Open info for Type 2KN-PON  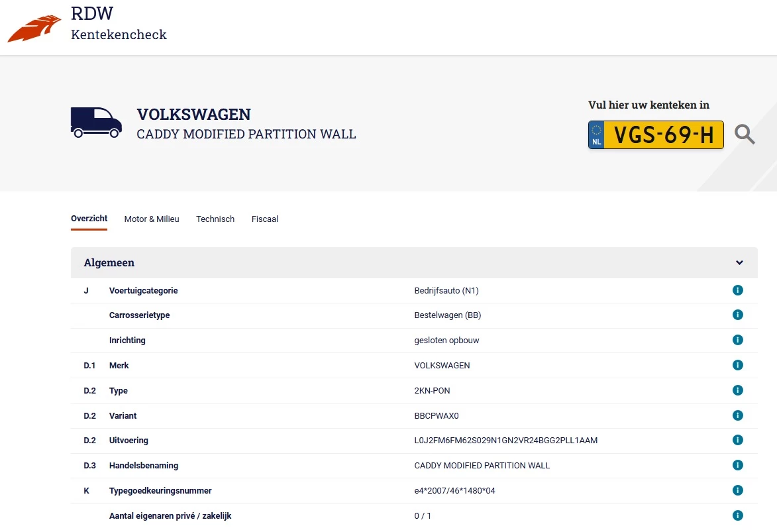tap(737, 390)
